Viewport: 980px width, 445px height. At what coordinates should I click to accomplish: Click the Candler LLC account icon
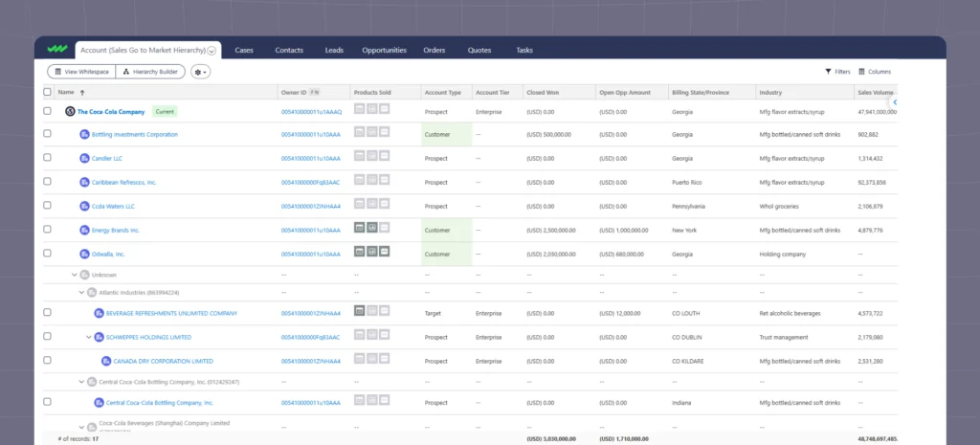(84, 158)
